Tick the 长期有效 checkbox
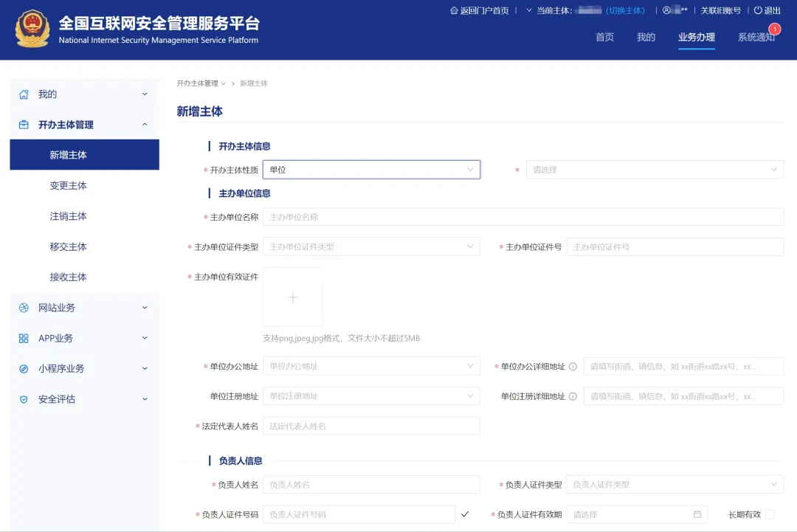This screenshot has height=532, width=797. 770,514
